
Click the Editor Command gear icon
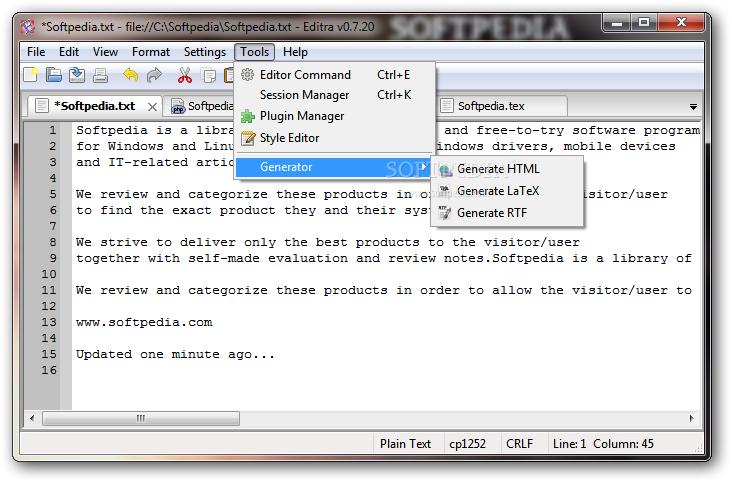[247, 74]
